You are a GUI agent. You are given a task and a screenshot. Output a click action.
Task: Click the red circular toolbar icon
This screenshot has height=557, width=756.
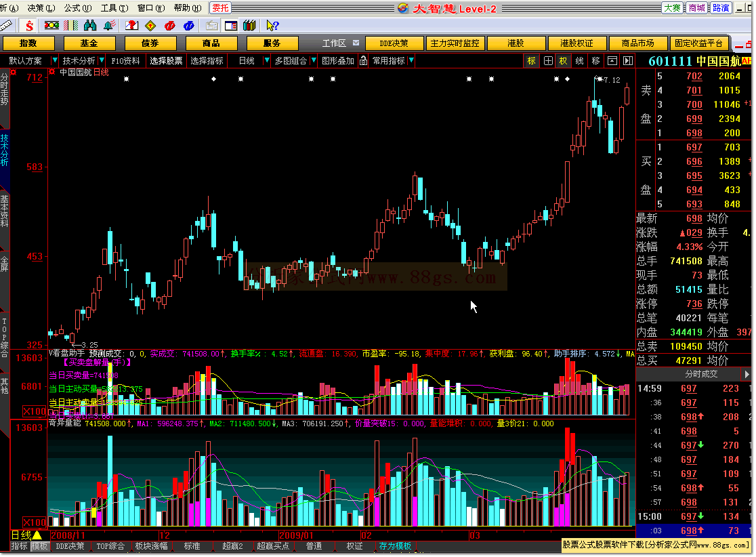[x=170, y=26]
